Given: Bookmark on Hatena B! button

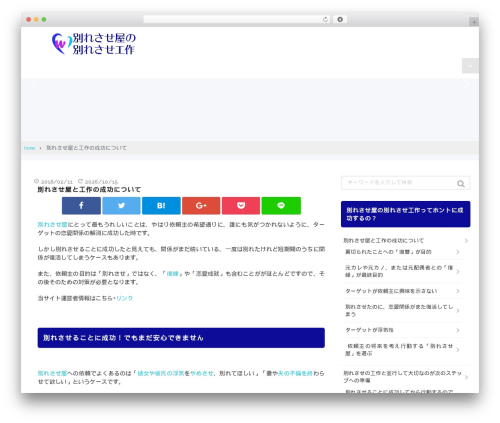Looking at the screenshot, I should (x=161, y=206).
